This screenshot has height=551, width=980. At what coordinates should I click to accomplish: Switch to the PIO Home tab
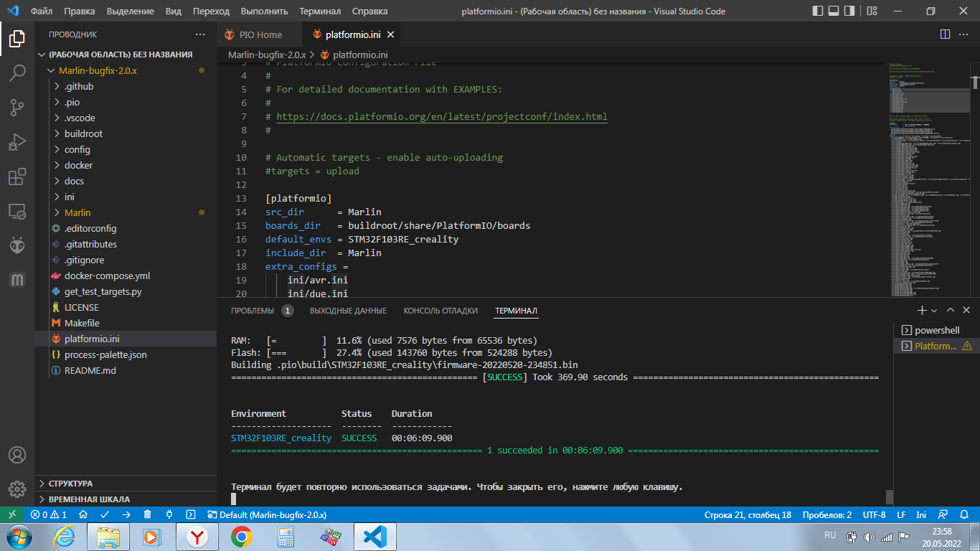260,34
